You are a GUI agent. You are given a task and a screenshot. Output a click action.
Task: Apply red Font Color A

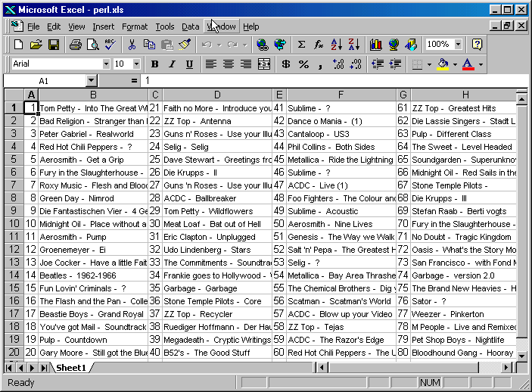coord(468,64)
